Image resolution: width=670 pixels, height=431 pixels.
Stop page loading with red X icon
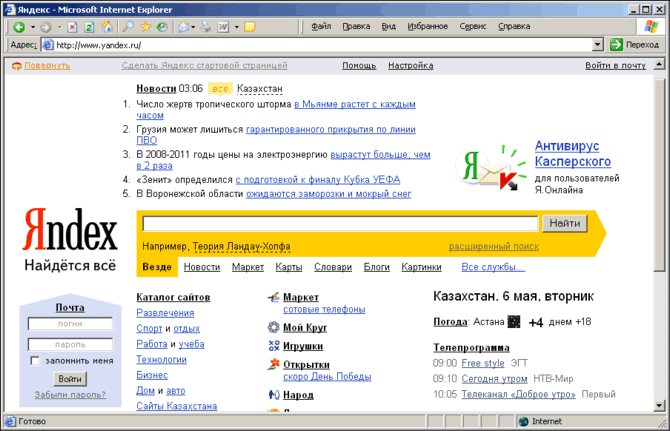(72, 27)
